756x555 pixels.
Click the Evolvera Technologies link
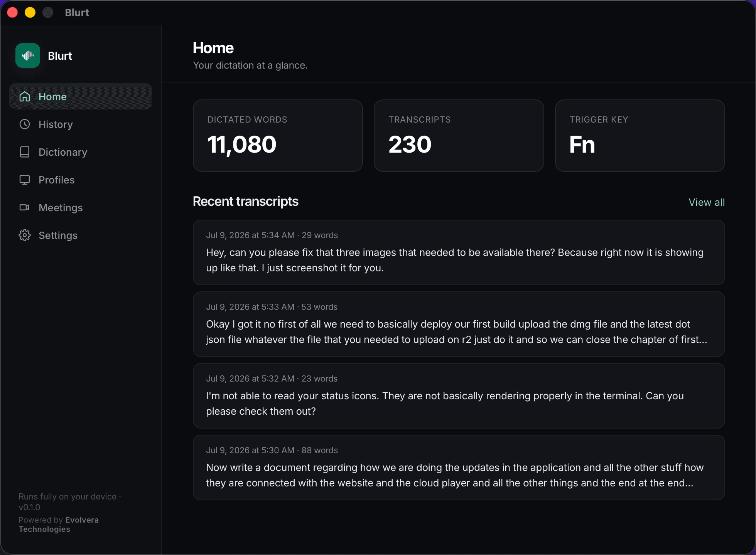[x=59, y=525]
